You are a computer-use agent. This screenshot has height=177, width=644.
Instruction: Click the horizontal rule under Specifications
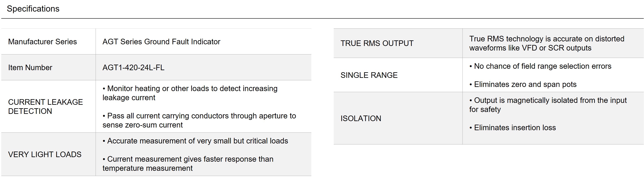(323, 18)
